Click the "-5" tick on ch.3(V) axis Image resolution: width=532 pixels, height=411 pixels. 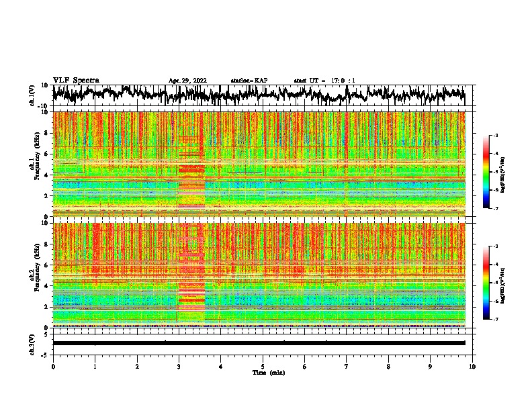(x=46, y=355)
